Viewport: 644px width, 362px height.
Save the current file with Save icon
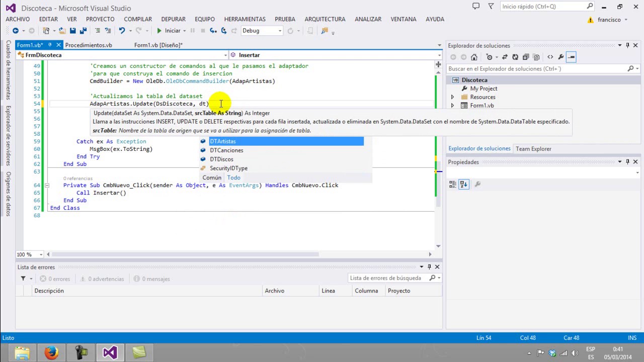point(72,31)
